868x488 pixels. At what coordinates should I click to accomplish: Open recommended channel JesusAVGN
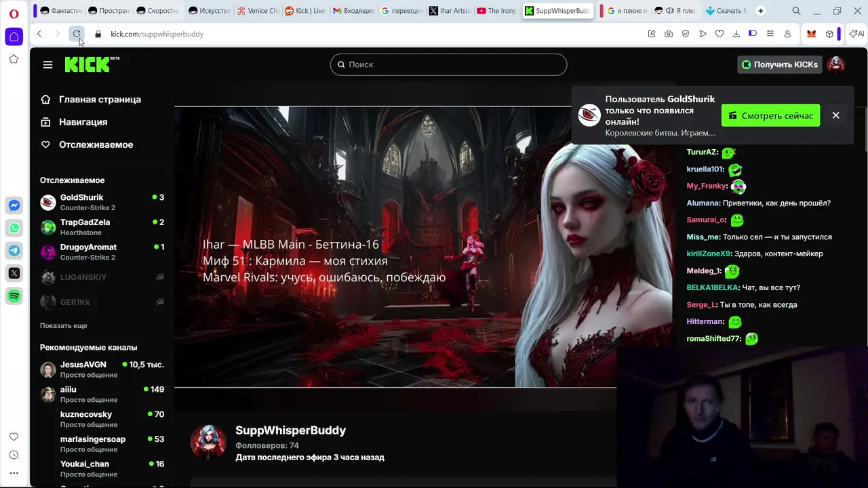(x=102, y=369)
